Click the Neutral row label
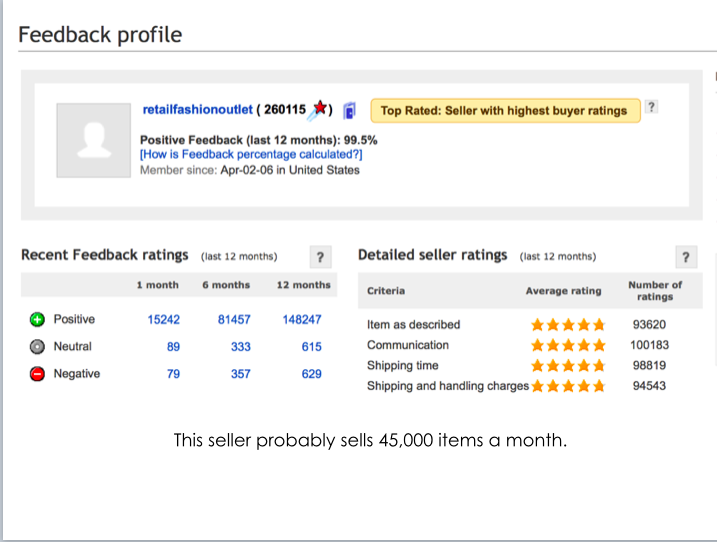717x542 pixels. coord(73,347)
